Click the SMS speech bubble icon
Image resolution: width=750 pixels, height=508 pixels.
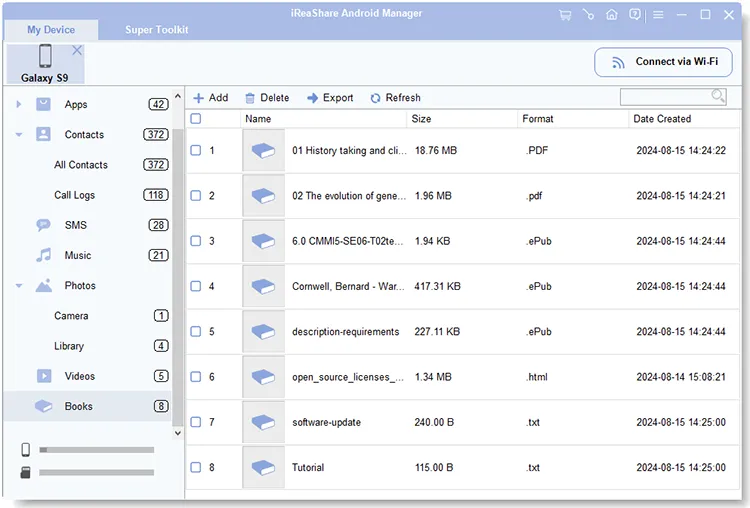click(44, 224)
